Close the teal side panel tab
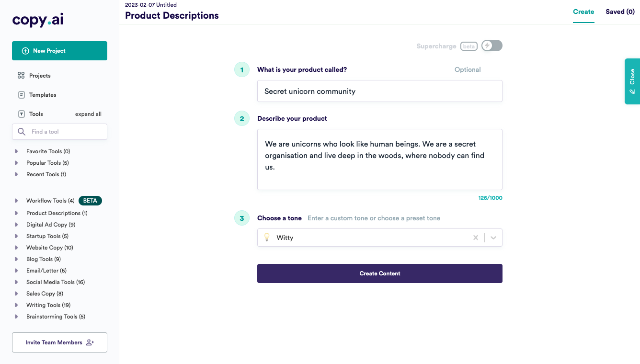640x364 pixels. tap(632, 81)
